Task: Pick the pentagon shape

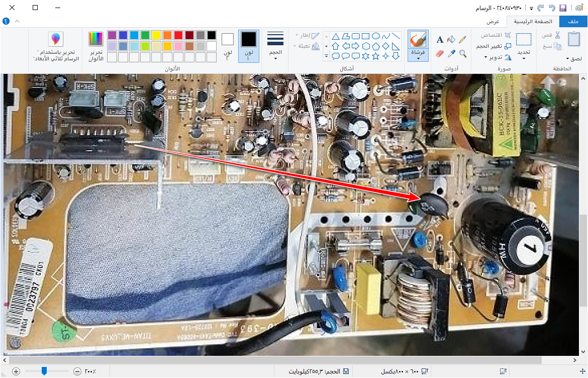Action: tap(375, 46)
